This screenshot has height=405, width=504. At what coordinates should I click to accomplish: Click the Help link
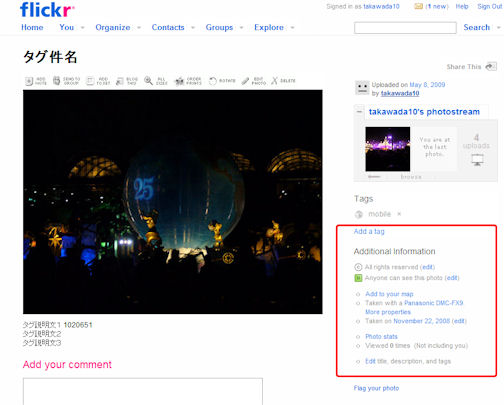462,6
